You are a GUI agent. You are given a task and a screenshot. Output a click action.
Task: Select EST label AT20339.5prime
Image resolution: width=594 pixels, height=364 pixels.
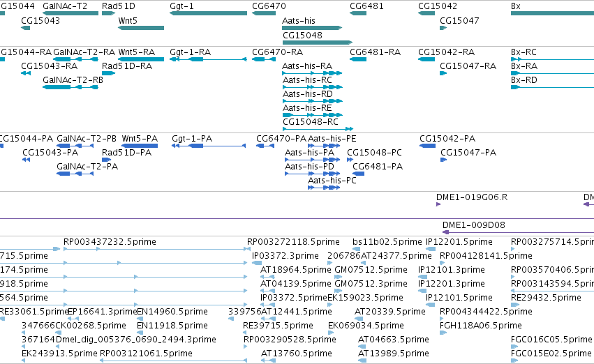coord(390,312)
